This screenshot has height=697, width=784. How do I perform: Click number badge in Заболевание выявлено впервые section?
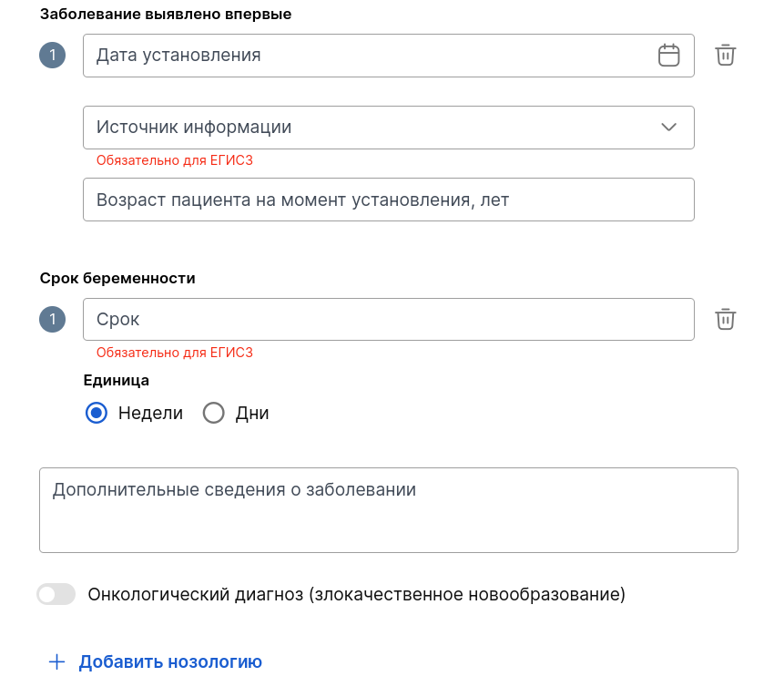(53, 55)
